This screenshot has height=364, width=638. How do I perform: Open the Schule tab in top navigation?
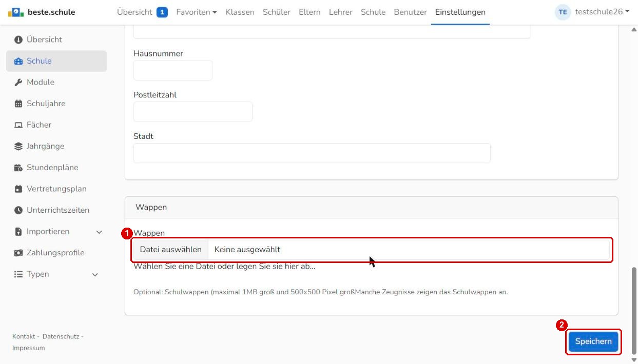click(373, 12)
